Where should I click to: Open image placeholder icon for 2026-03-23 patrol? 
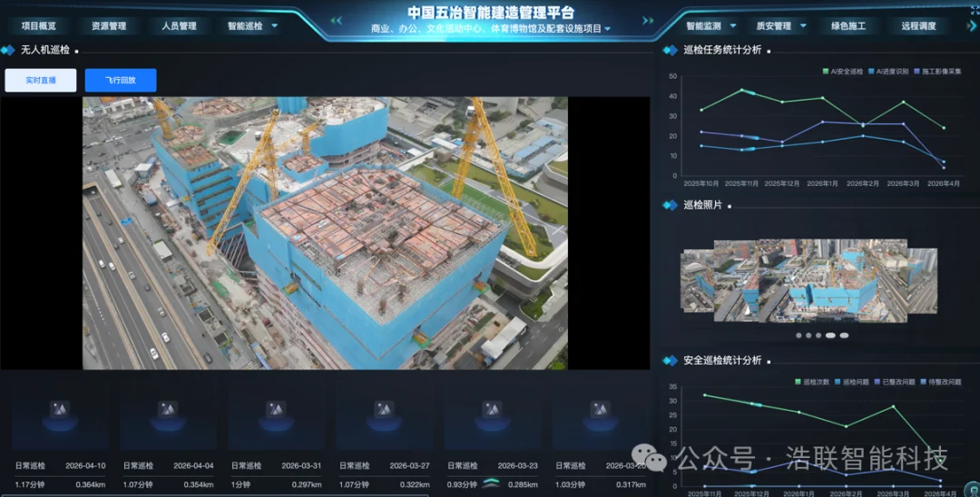(492, 410)
